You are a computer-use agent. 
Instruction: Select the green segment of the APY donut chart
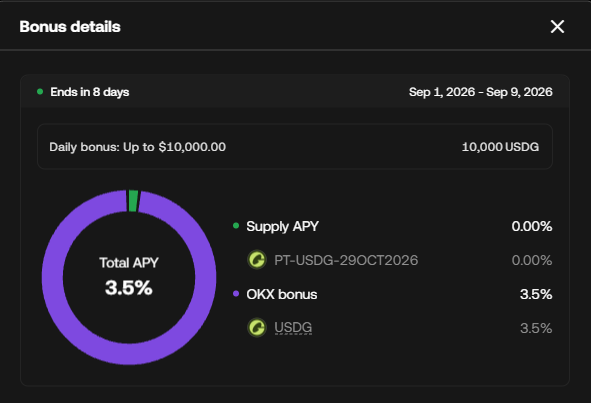pos(133,201)
